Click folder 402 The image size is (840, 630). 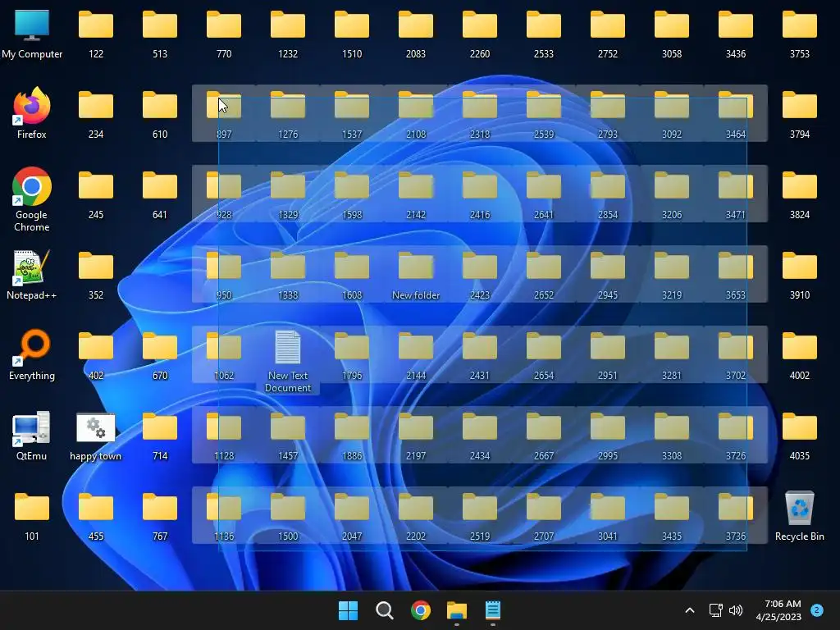tap(96, 354)
